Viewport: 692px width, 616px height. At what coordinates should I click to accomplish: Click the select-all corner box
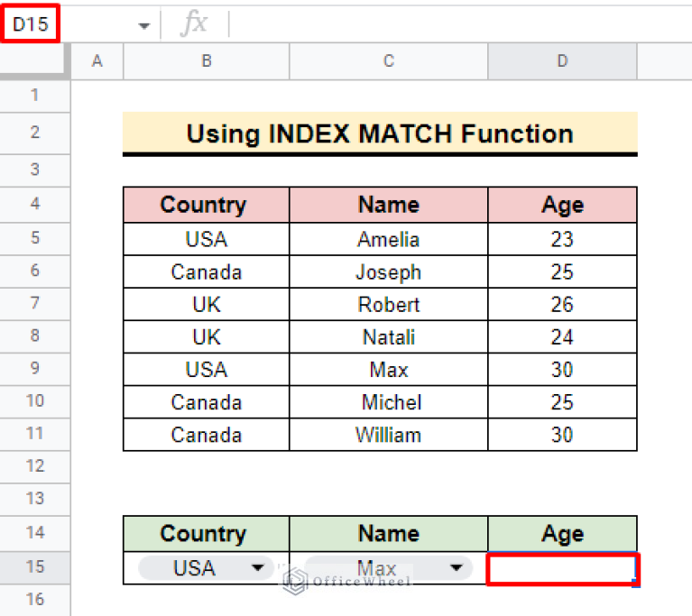tap(35, 61)
